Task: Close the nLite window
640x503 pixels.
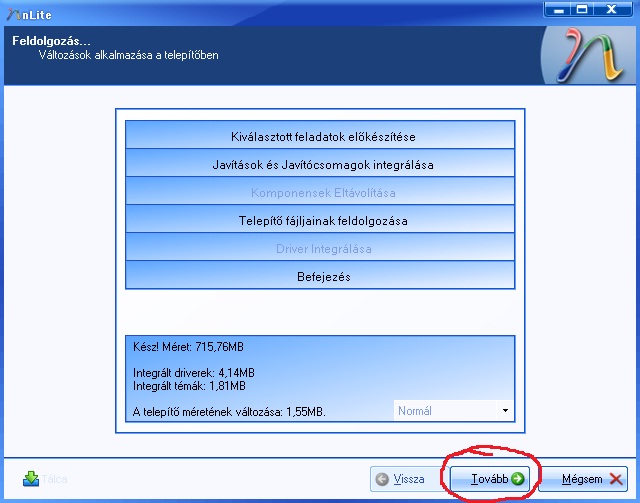Action: pos(612,10)
